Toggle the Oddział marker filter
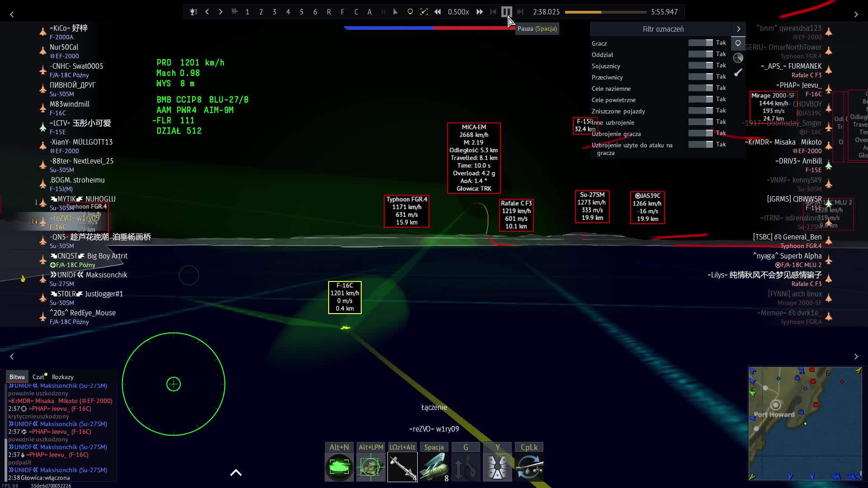Screen dimensions: 868x488 coord(700,54)
